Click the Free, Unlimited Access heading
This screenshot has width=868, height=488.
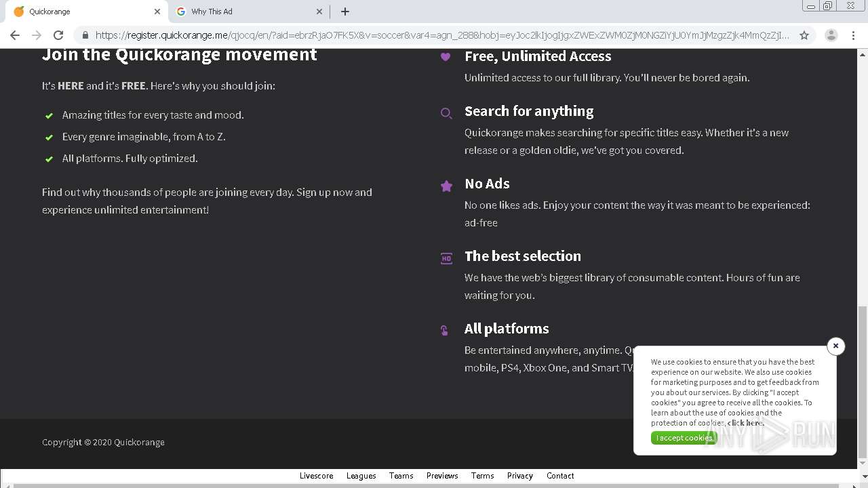pos(538,56)
